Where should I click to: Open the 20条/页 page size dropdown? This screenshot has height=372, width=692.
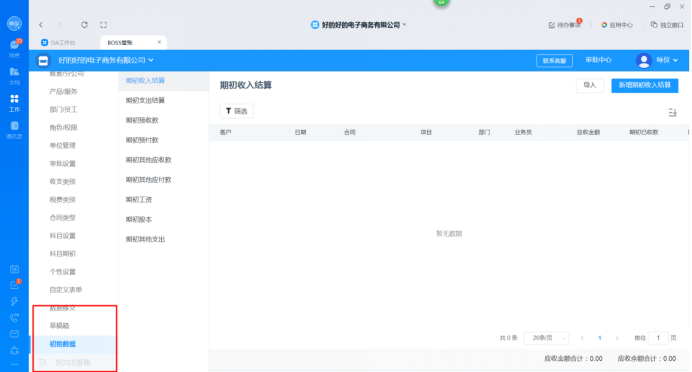546,338
